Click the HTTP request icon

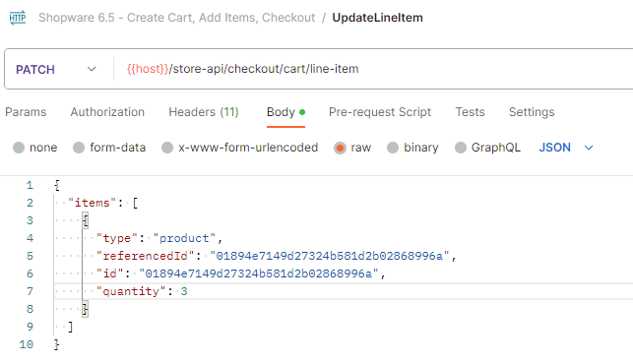18,18
